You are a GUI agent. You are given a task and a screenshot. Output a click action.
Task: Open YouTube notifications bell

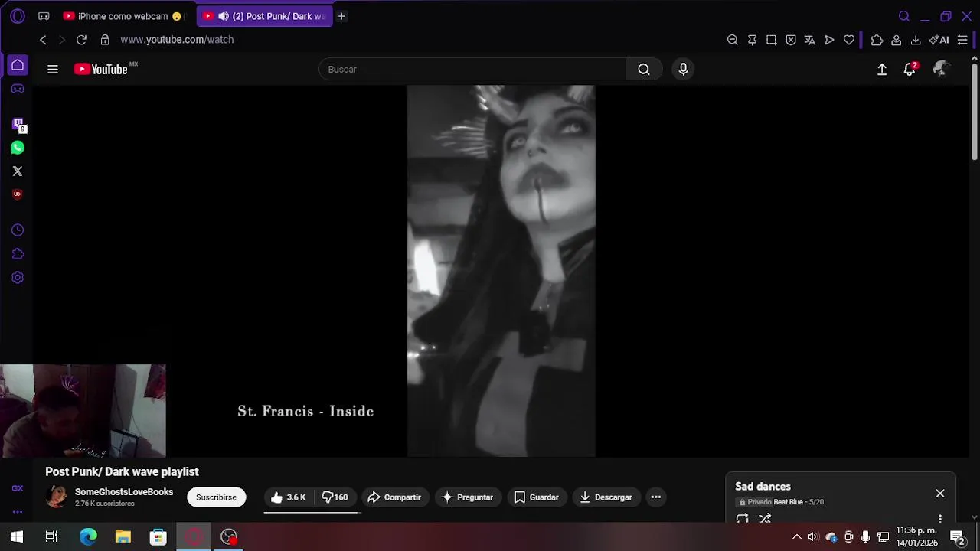pyautogui.click(x=910, y=70)
